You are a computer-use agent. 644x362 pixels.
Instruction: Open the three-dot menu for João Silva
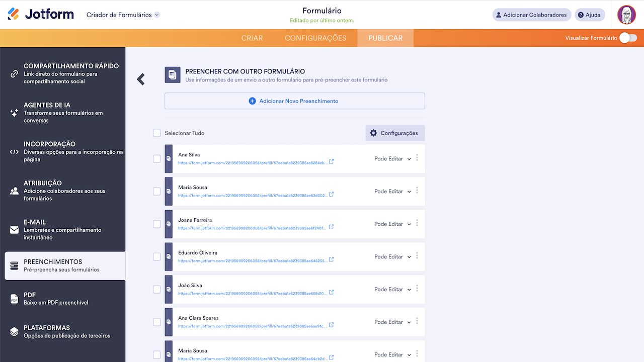click(x=417, y=289)
